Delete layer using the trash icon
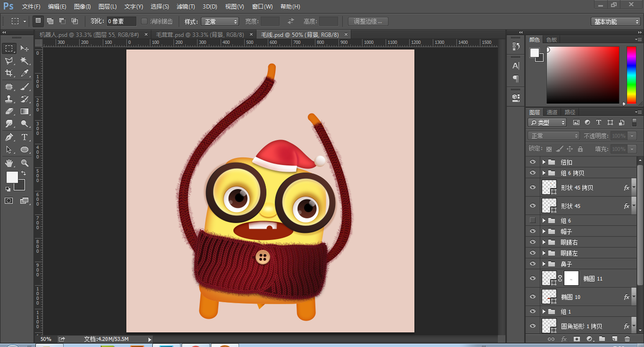Viewport: 644px width, 347px height. [x=627, y=339]
